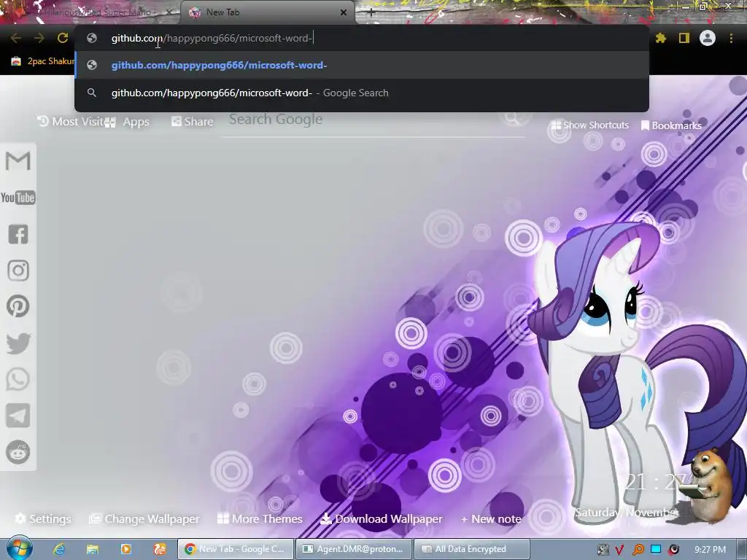Click the search magnifier beside Search Google
Screen dimensions: 747x560
[x=512, y=117]
